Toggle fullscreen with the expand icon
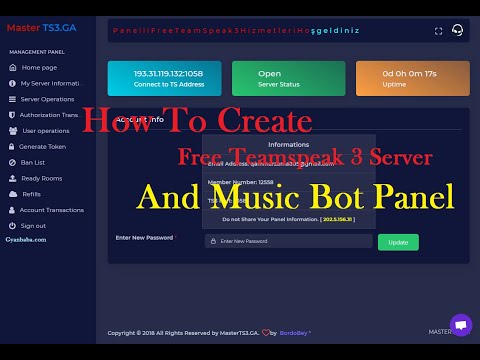 click(x=439, y=31)
